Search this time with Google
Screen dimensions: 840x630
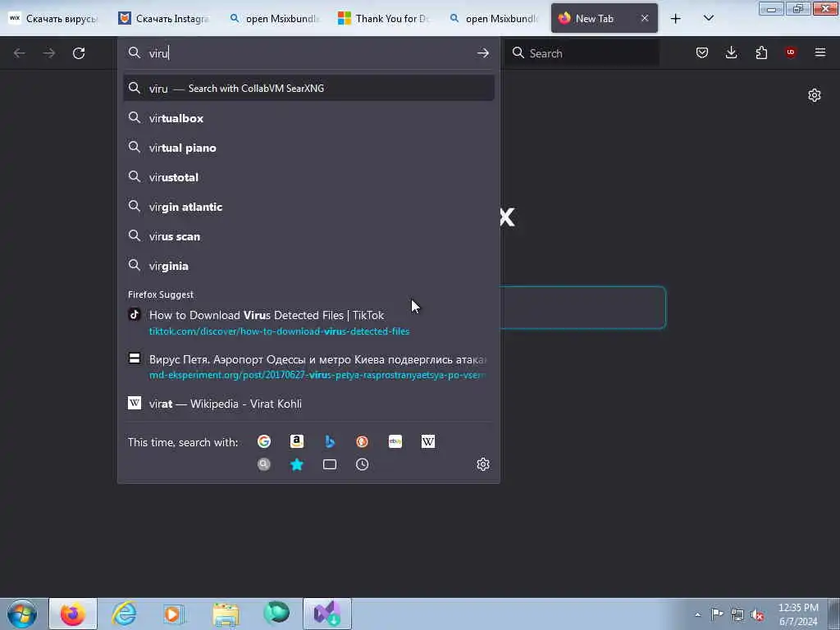(264, 441)
